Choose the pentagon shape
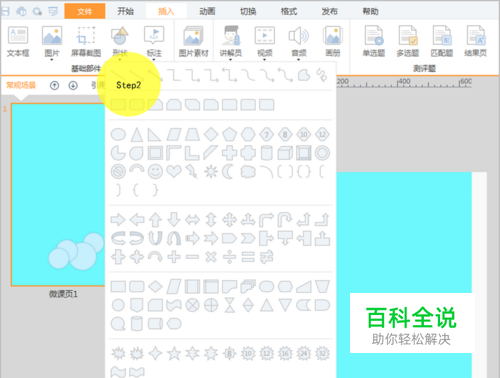This screenshot has height=378, width=500. [229, 134]
